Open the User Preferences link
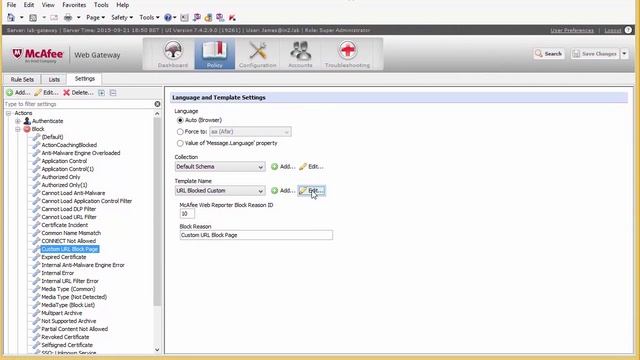Image resolution: width=640 pixels, height=360 pixels. (572, 30)
